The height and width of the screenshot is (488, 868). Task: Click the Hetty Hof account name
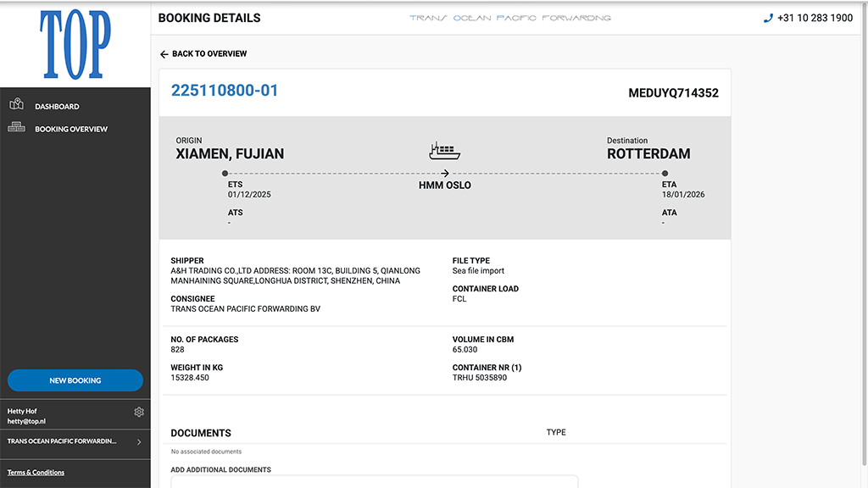21,411
